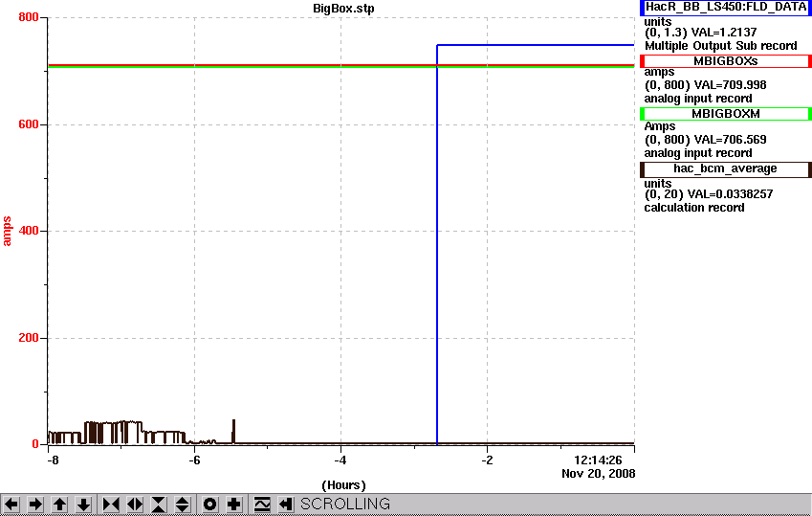Click the 12:14:26 timestamp label

(x=598, y=460)
